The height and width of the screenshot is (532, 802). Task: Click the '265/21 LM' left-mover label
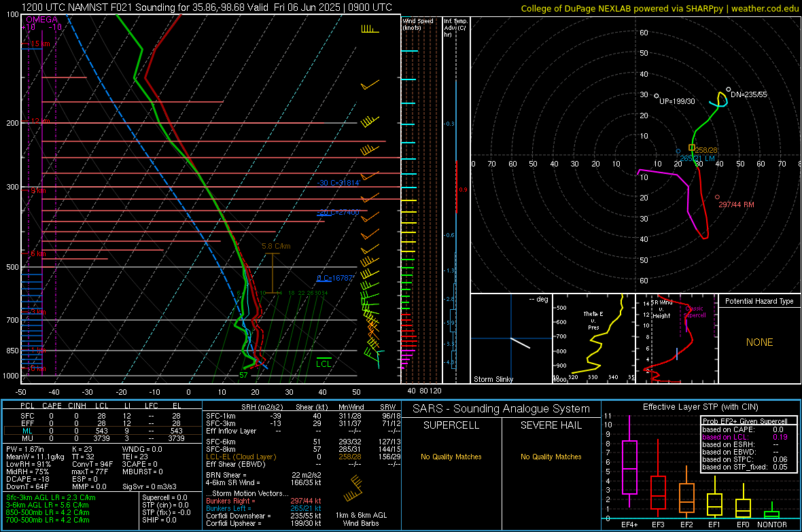(x=697, y=158)
